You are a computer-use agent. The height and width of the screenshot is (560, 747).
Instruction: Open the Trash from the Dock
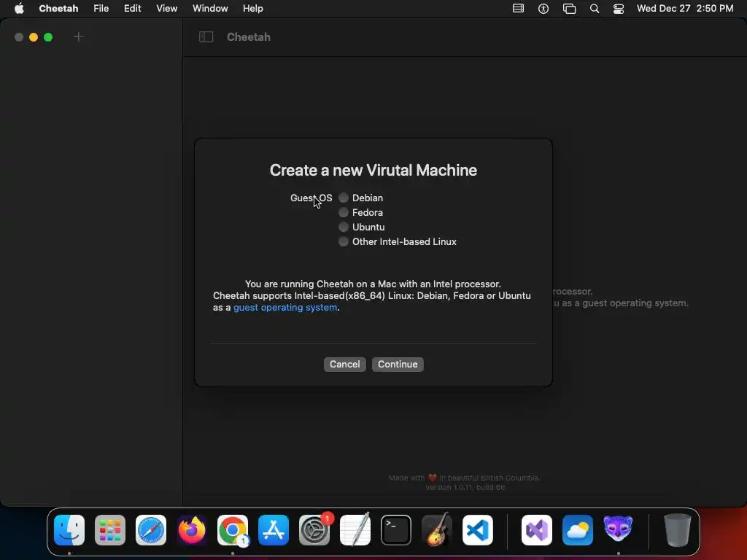[x=678, y=530]
